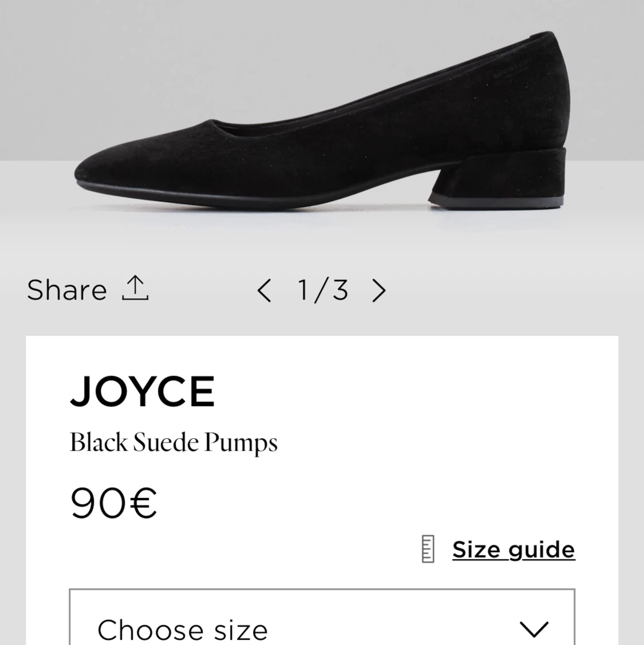Click the block heel of the shoe

498,178
